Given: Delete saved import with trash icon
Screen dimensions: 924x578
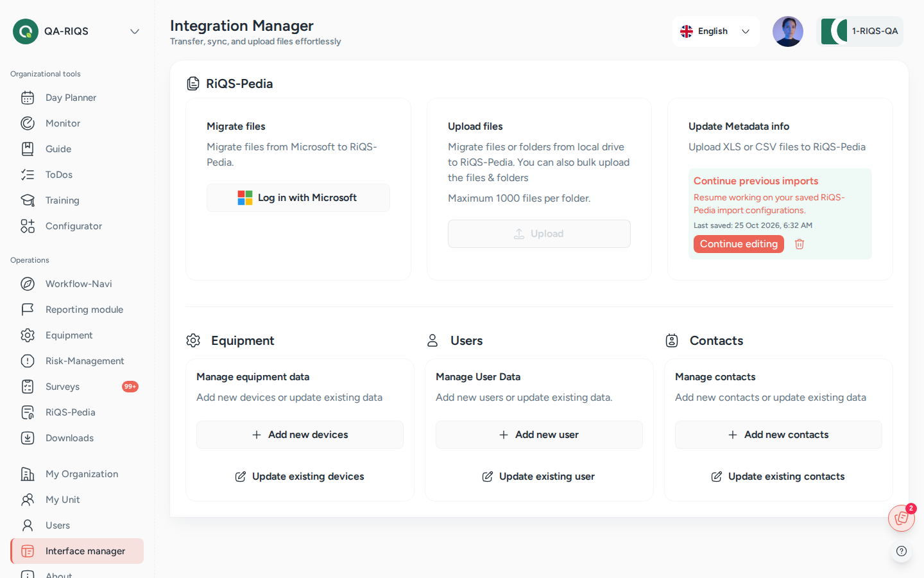Looking at the screenshot, I should click(800, 244).
